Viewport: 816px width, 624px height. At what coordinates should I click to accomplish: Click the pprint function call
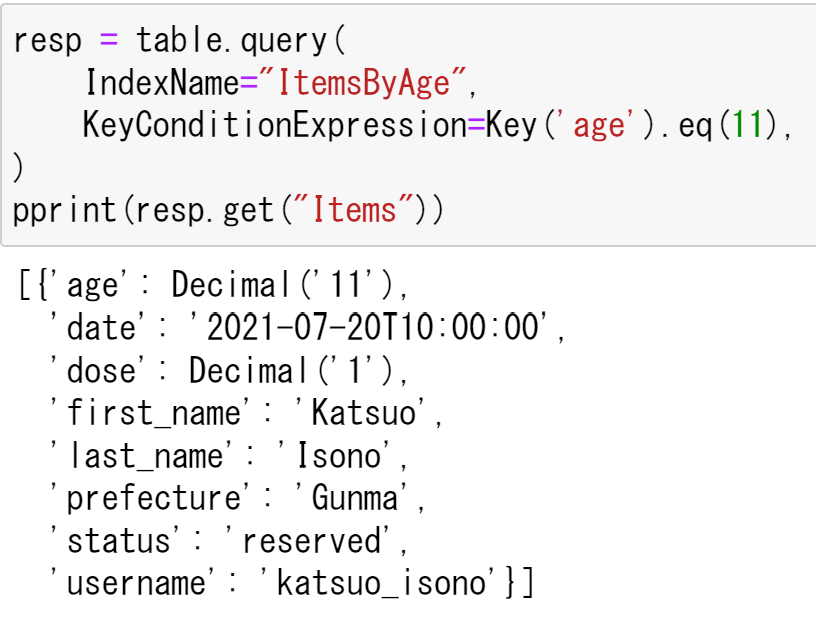pyautogui.click(x=69, y=211)
